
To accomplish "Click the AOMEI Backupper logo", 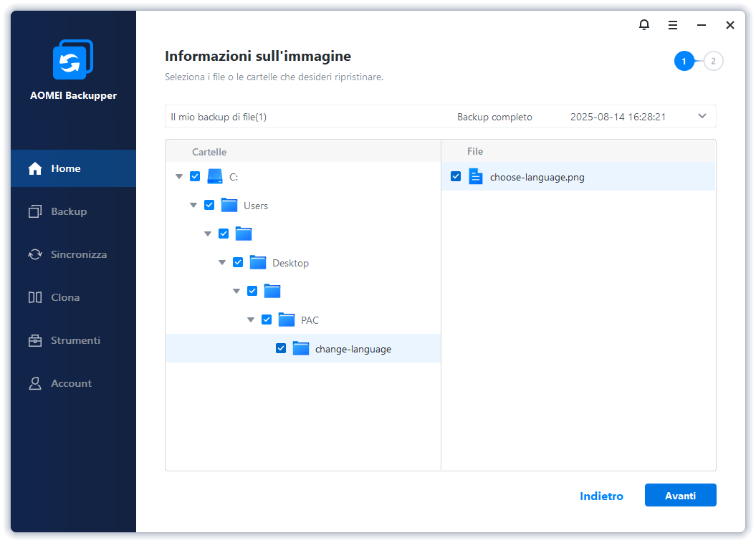I will (x=73, y=59).
